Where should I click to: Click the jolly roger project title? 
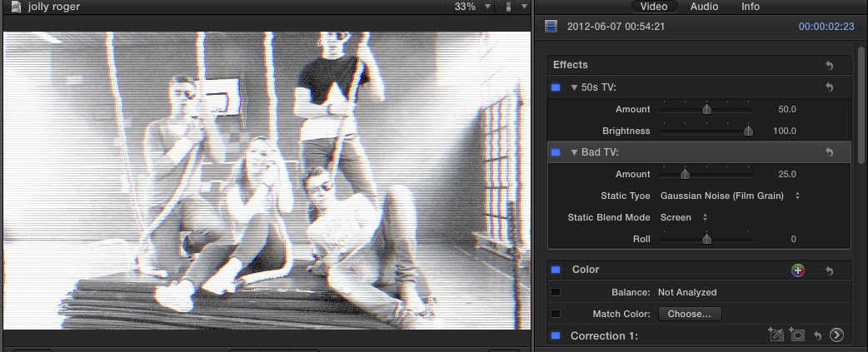[54, 7]
